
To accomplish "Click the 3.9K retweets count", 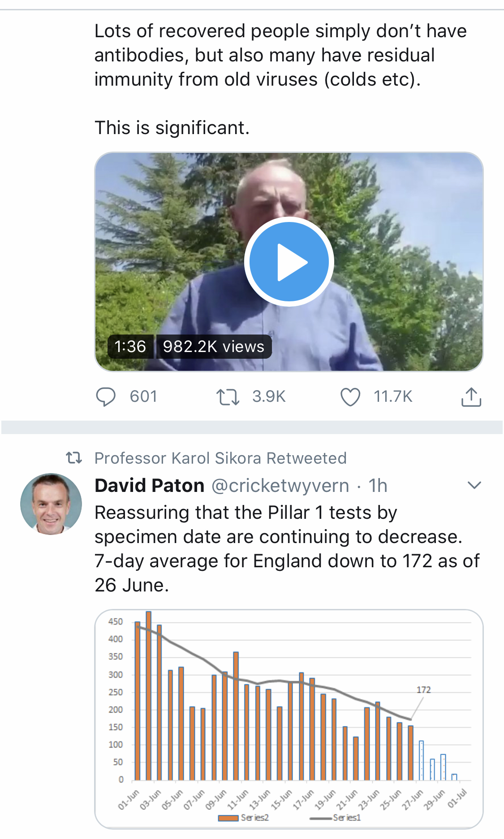I will coord(269,397).
